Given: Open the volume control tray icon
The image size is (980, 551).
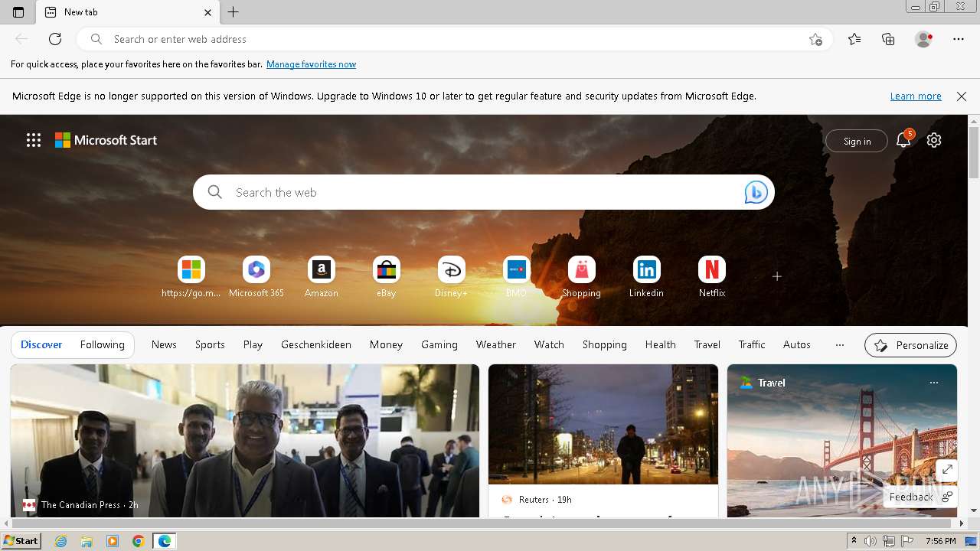Looking at the screenshot, I should [871, 541].
